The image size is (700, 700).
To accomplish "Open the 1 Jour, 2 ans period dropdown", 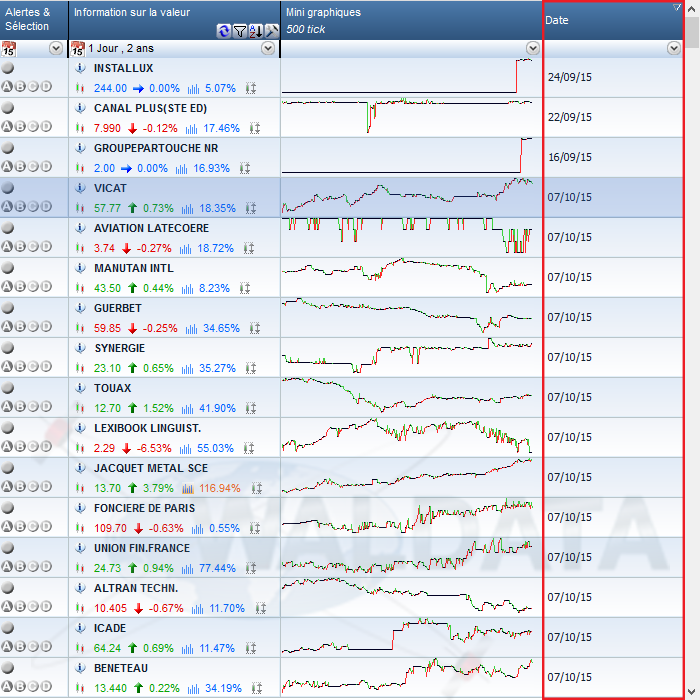I will pos(268,48).
